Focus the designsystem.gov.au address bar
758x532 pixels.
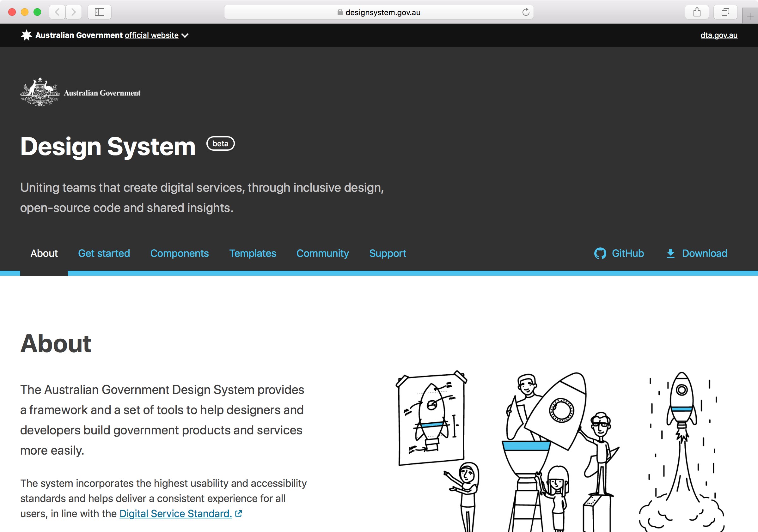(379, 12)
